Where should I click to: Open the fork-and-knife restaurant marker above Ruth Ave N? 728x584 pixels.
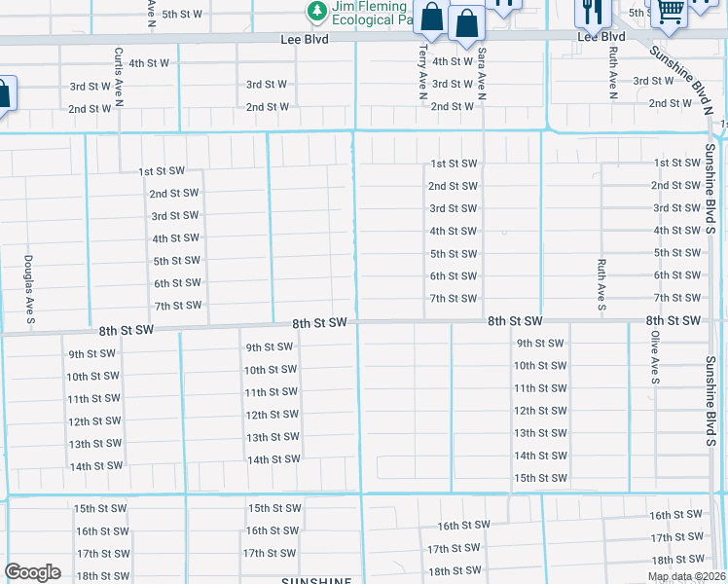coord(592,10)
